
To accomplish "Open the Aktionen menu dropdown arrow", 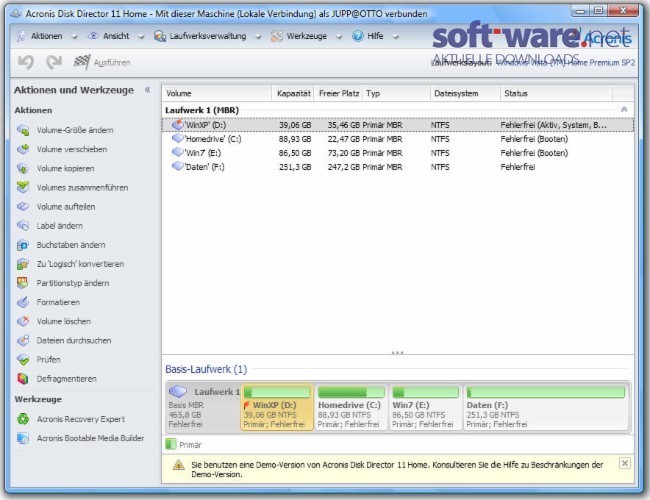I will pyautogui.click(x=74, y=37).
